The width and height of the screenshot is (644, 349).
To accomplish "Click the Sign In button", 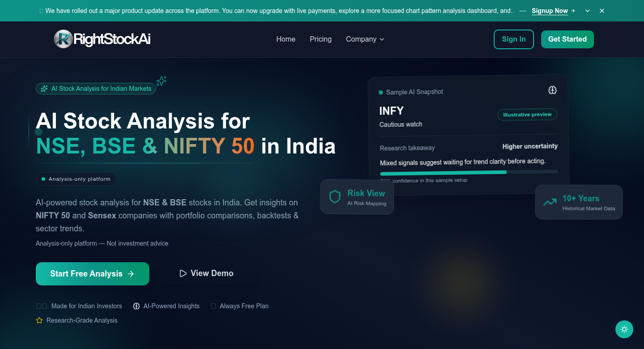I will pyautogui.click(x=514, y=39).
